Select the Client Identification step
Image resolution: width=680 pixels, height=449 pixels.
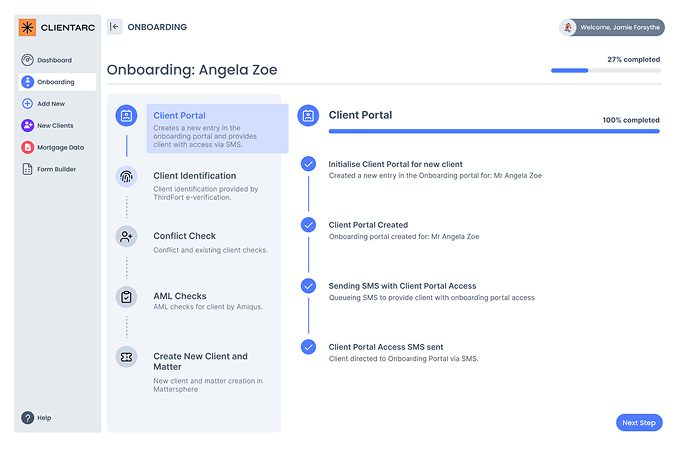(x=205, y=186)
